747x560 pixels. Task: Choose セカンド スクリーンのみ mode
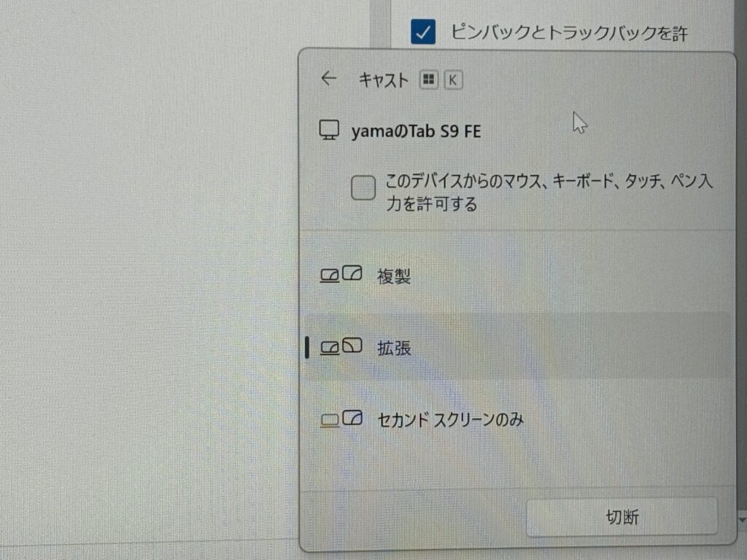pyautogui.click(x=517, y=419)
